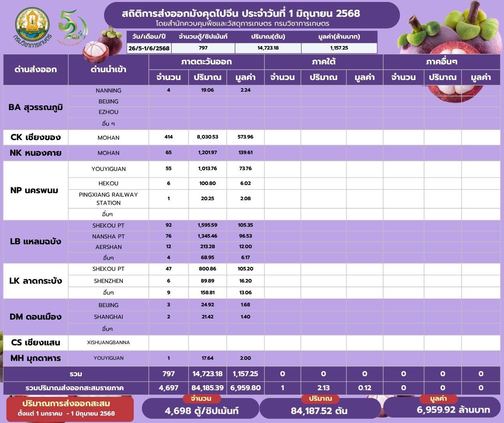Click the quantity '17.64' in Mukdahan row

pyautogui.click(x=207, y=358)
